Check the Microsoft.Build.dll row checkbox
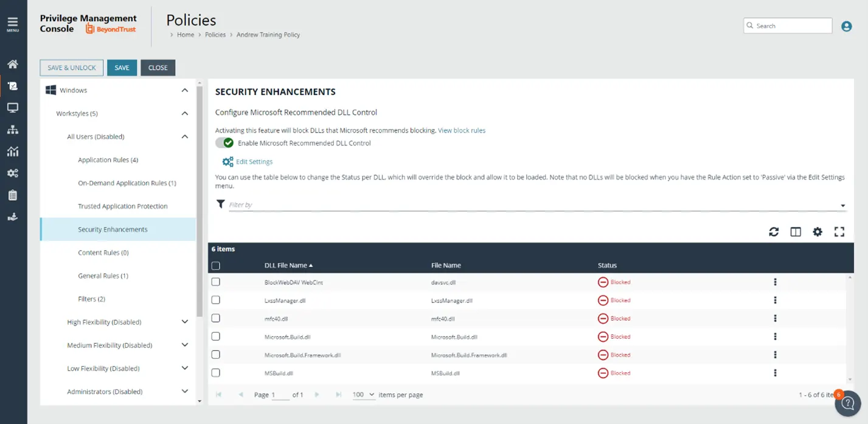868x424 pixels. (216, 336)
